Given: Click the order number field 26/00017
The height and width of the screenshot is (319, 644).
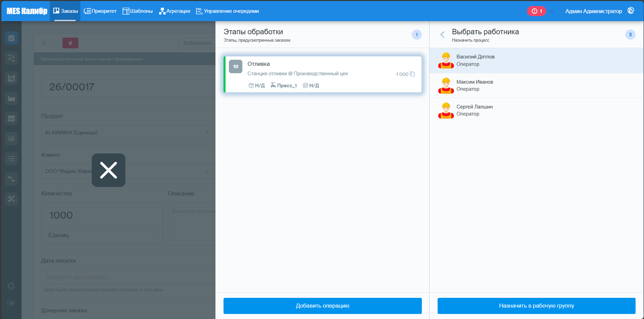Looking at the screenshot, I should (128, 87).
